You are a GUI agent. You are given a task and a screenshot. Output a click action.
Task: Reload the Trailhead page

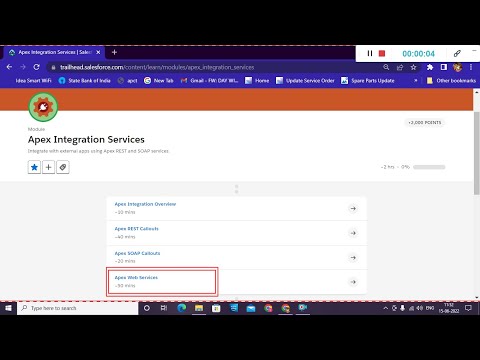(36, 67)
